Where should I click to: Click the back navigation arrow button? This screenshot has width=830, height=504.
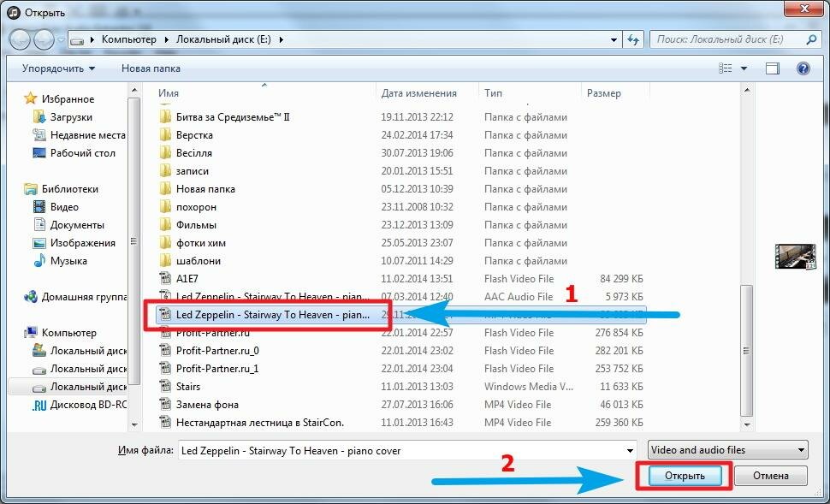21,39
